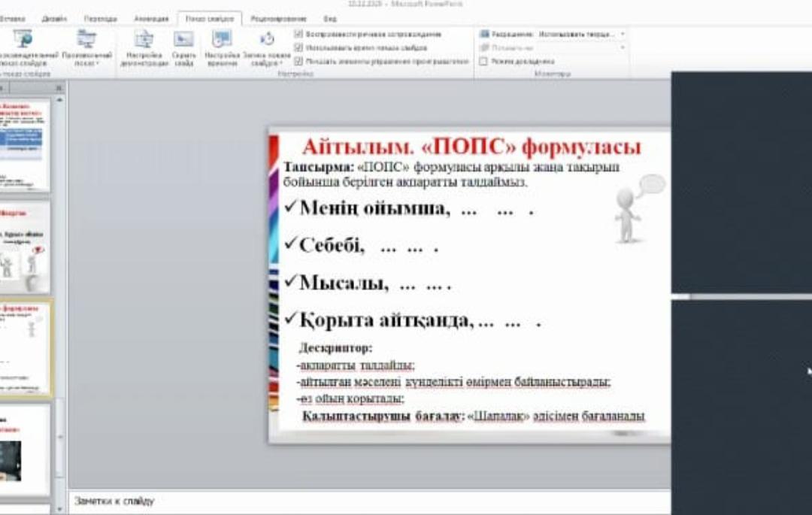
Task: Toggle Воспроизвести речевое сопровождение checkbox
Action: [298, 34]
